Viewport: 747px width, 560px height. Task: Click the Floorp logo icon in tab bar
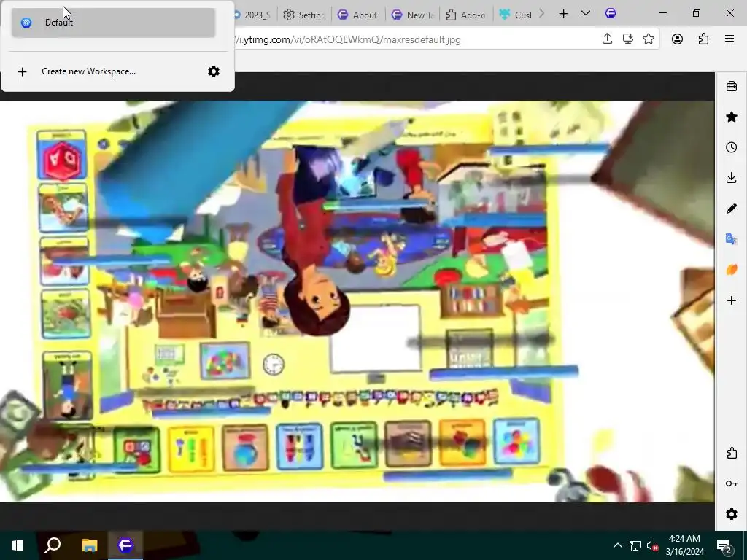(611, 13)
